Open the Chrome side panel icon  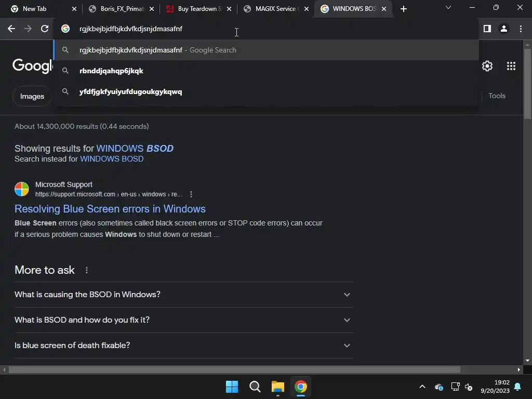[x=487, y=29]
